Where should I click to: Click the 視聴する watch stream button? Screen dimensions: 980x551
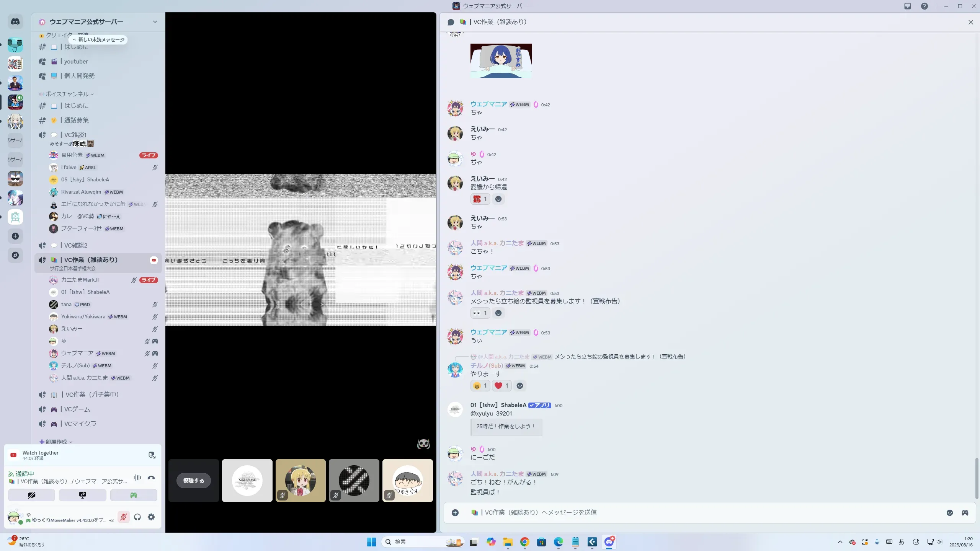point(193,481)
